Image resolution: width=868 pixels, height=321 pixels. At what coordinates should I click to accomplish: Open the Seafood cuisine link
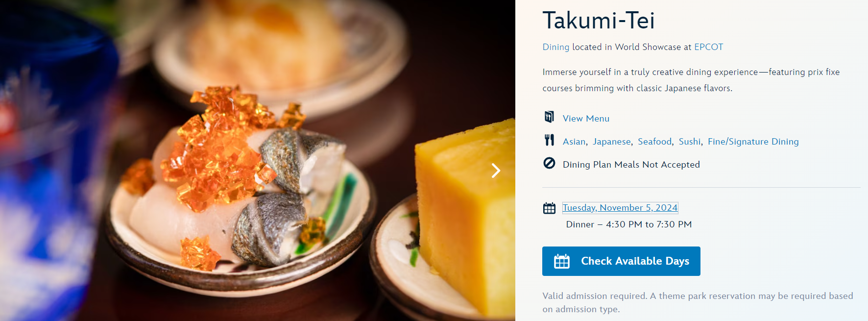(x=654, y=142)
